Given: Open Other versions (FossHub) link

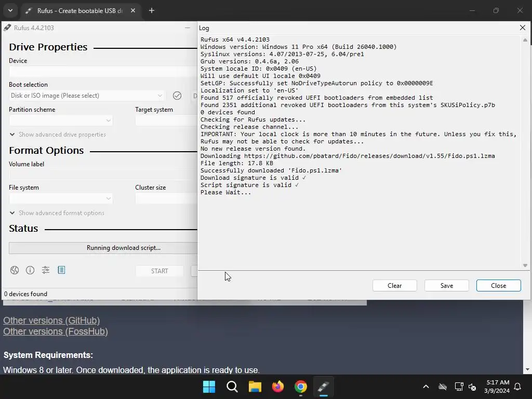Looking at the screenshot, I should (x=56, y=331).
